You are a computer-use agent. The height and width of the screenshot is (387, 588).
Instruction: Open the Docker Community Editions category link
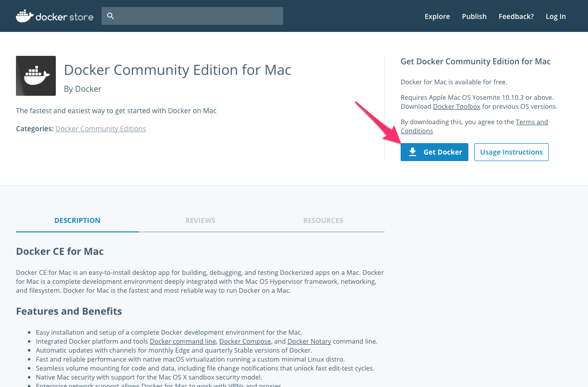point(101,129)
